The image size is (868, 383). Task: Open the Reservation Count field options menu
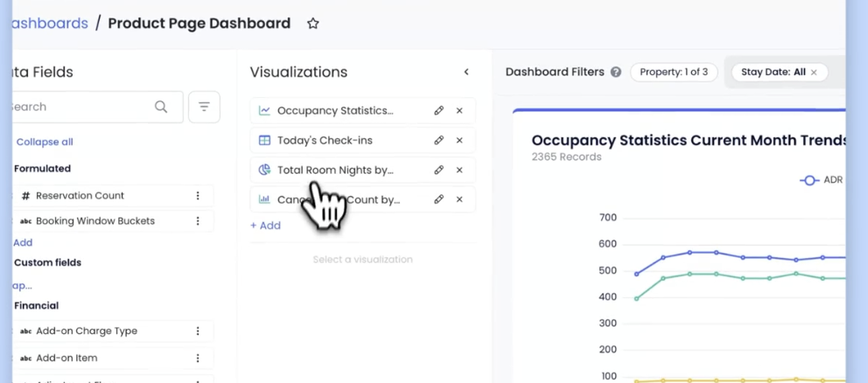(198, 195)
